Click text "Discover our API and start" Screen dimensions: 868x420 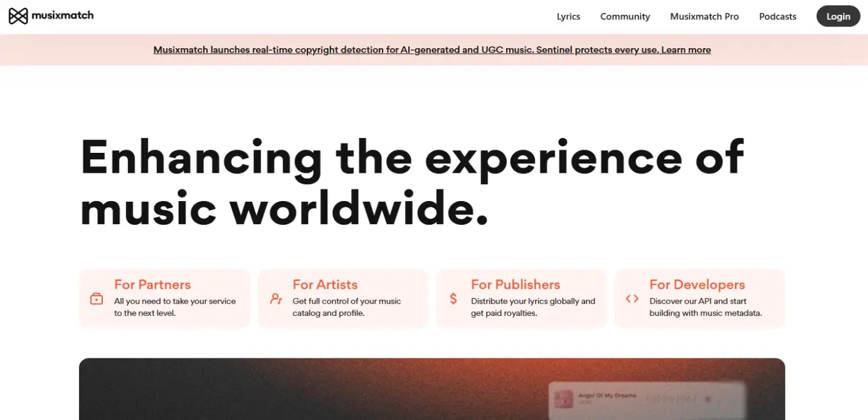[698, 301]
